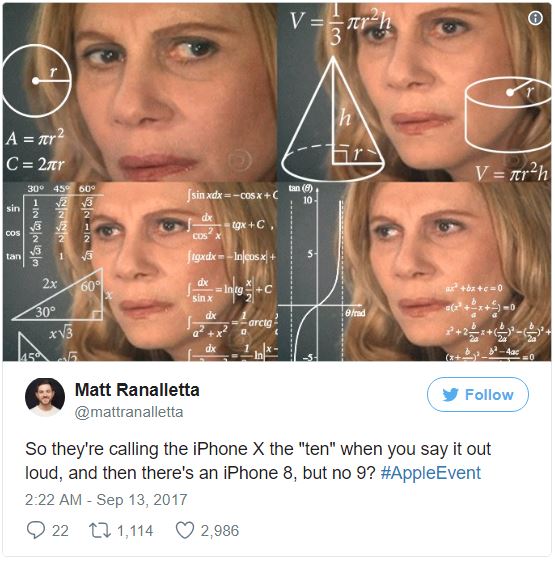Image resolution: width=555 pixels, height=563 pixels.
Task: Click the 22 replies count
Action: click(x=60, y=531)
